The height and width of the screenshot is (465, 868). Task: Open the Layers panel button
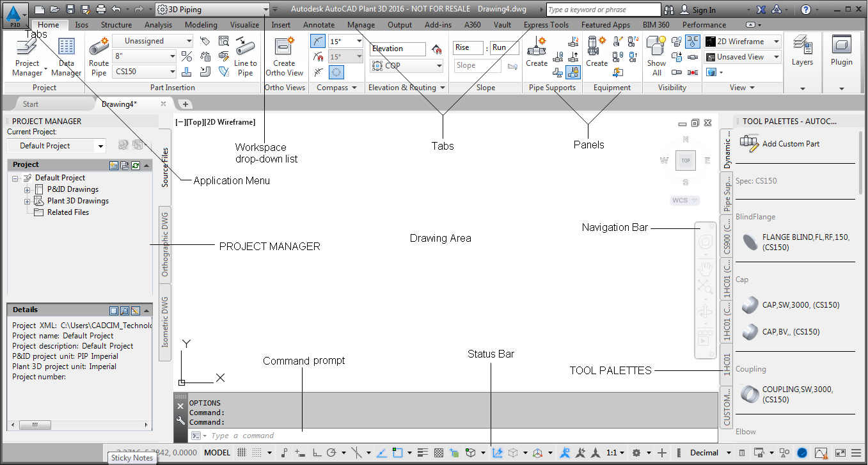coord(802,51)
